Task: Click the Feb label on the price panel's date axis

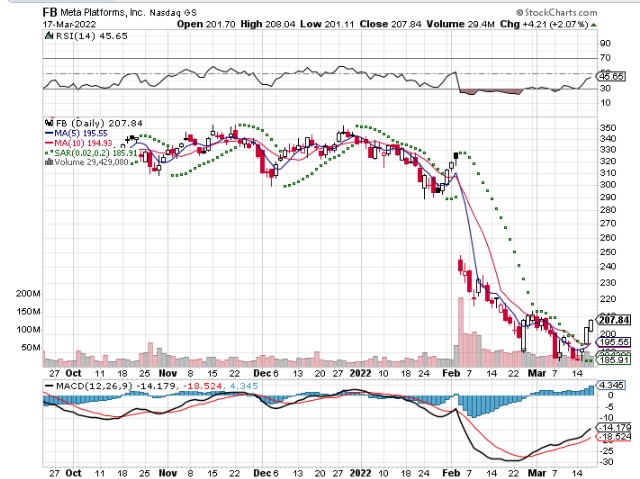Action: pyautogui.click(x=451, y=373)
